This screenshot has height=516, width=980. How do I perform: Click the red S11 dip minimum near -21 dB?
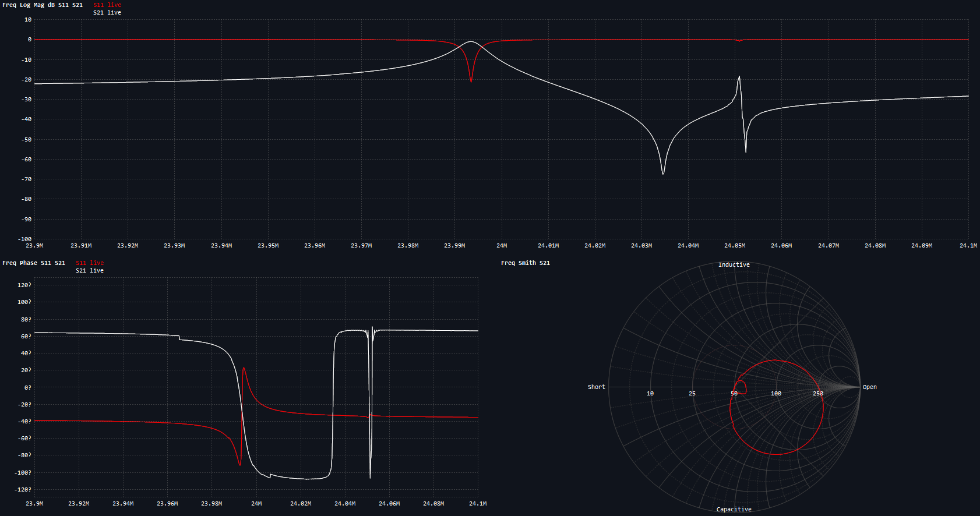471,81
